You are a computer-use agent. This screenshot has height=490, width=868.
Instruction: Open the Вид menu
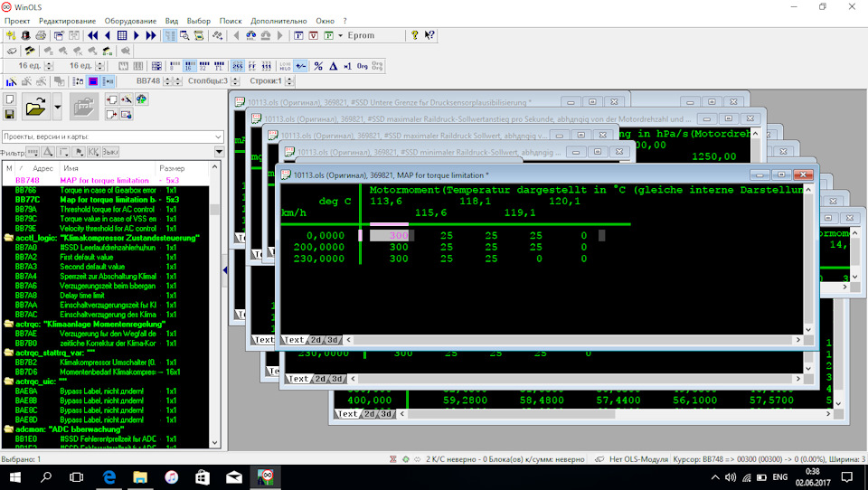click(172, 21)
